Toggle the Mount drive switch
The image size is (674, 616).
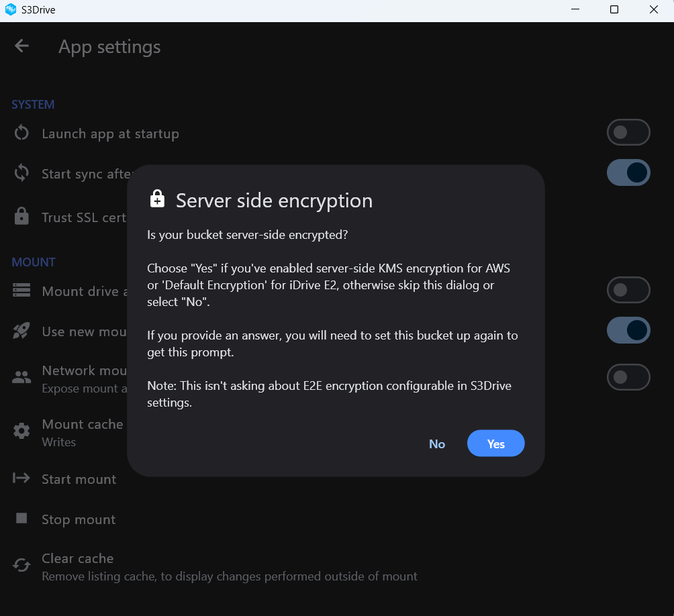628,290
